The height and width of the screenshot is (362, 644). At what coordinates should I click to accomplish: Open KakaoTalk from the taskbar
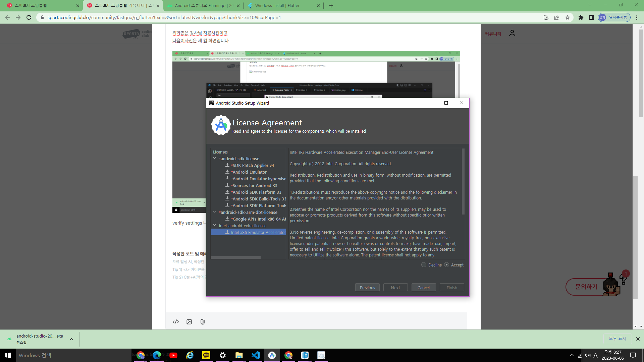206,355
